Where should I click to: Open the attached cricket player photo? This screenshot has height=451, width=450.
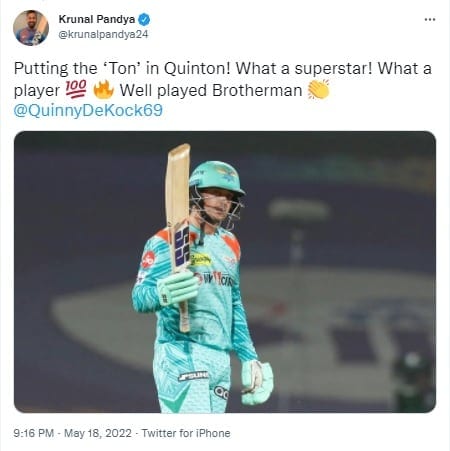(225, 272)
